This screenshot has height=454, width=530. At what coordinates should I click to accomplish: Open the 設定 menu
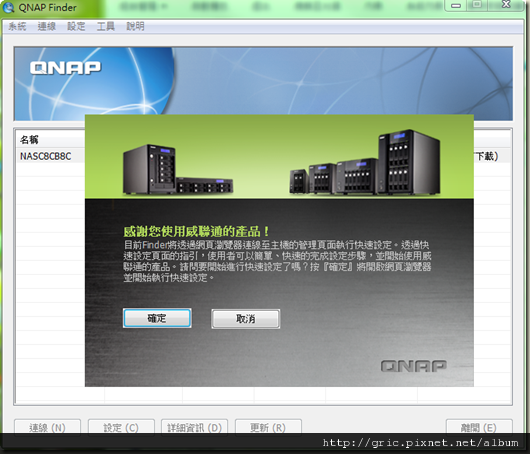76,26
